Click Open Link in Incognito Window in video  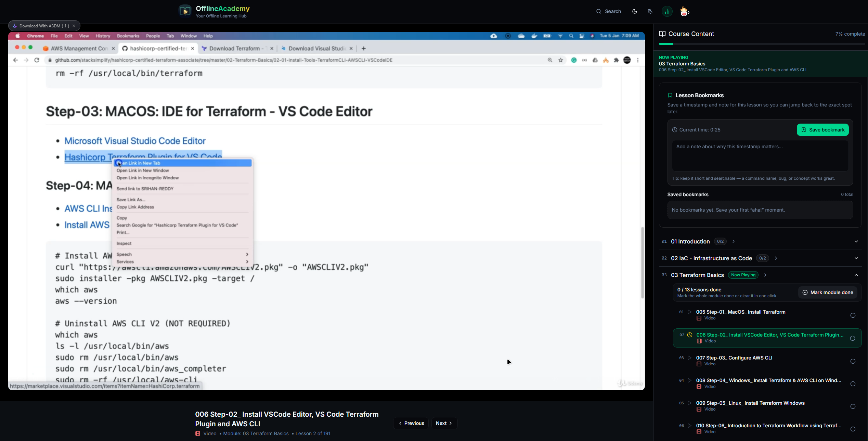click(147, 178)
